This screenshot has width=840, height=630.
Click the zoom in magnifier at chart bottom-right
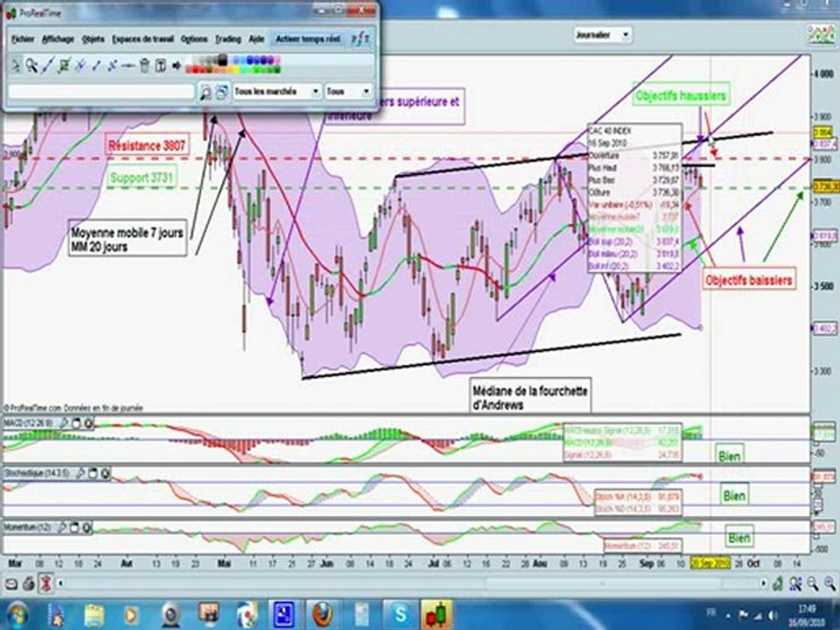tap(829, 584)
